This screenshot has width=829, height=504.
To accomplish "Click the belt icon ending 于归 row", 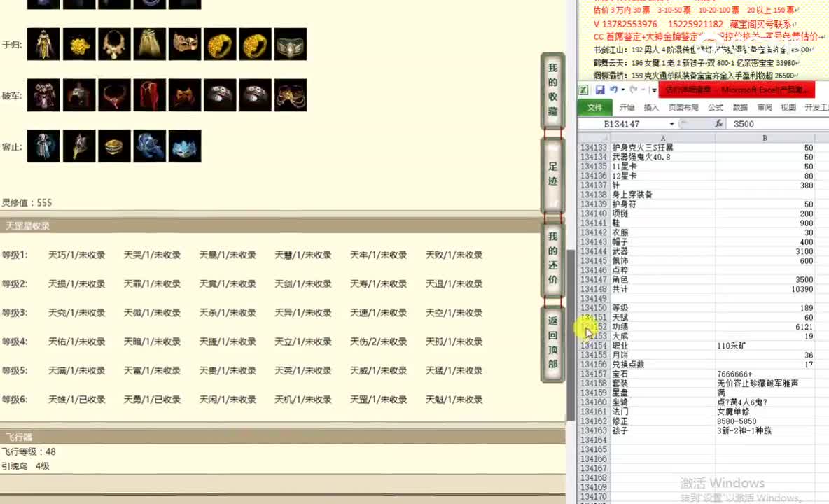I will [x=291, y=44].
